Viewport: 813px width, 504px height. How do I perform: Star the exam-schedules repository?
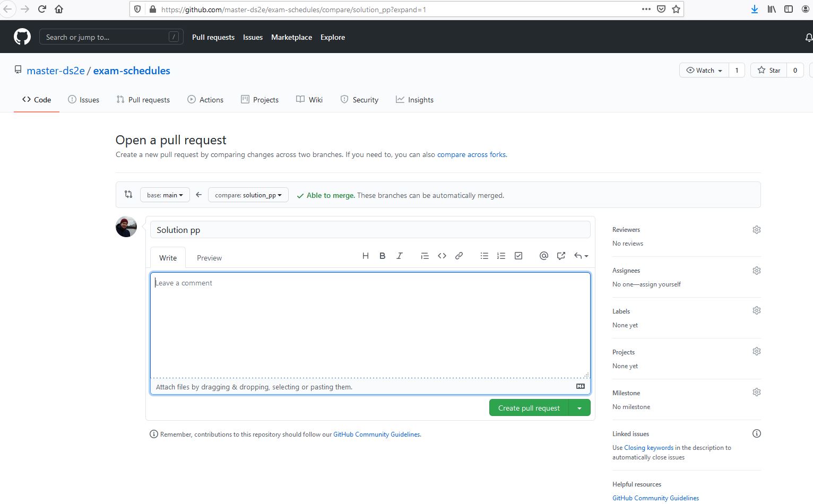(x=768, y=71)
